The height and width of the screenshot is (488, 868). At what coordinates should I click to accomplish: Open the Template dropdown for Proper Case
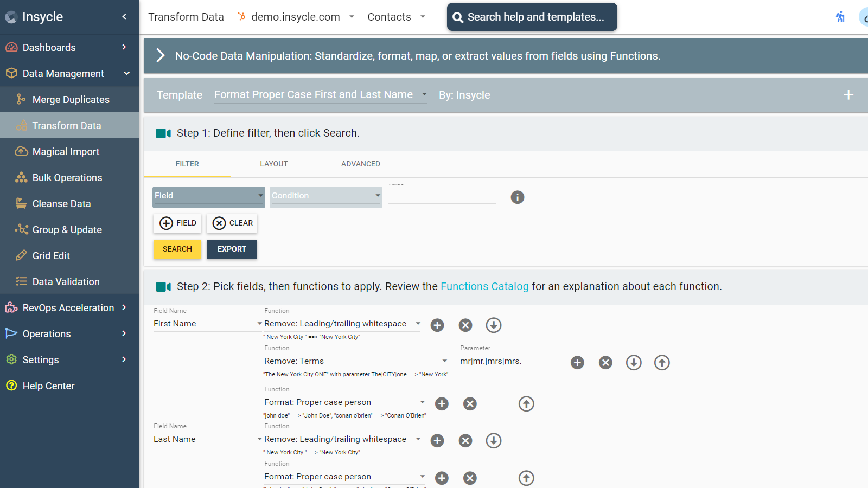320,94
